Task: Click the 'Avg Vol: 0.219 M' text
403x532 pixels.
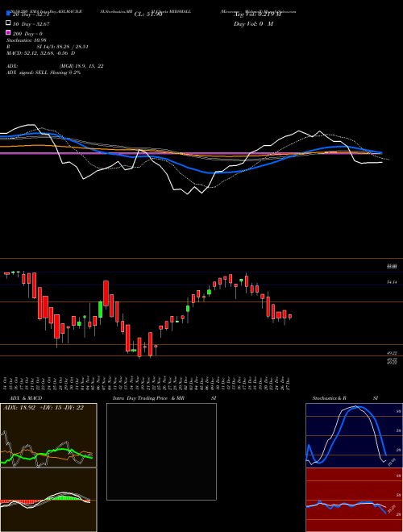Action: [x=257, y=15]
